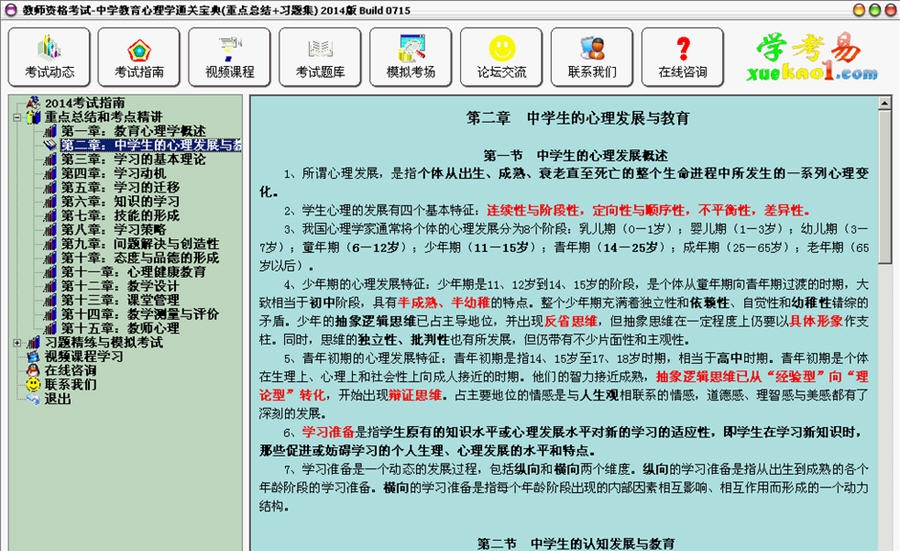The height and width of the screenshot is (551, 900).
Task: Open chapter 第十章：态度与品德的形成
Action: tap(140, 258)
